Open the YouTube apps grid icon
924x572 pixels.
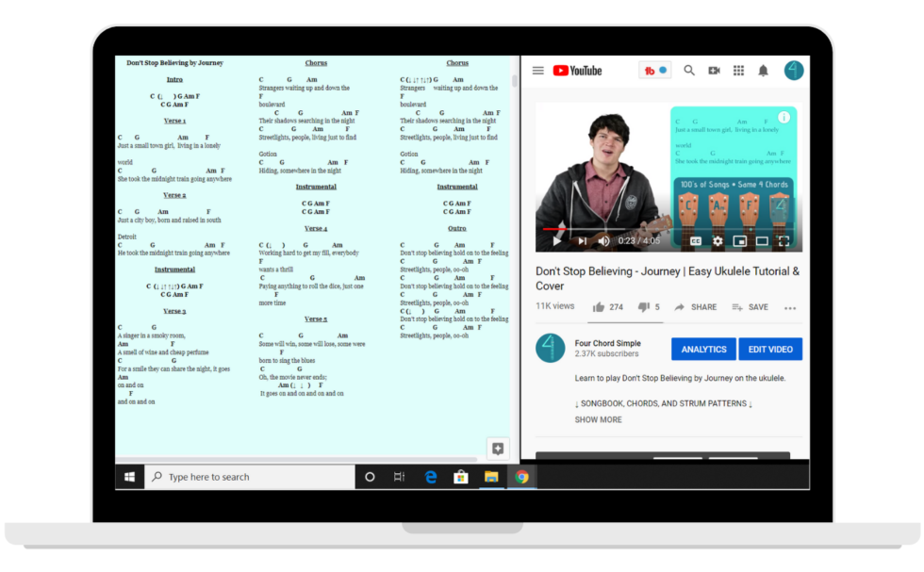(738, 71)
